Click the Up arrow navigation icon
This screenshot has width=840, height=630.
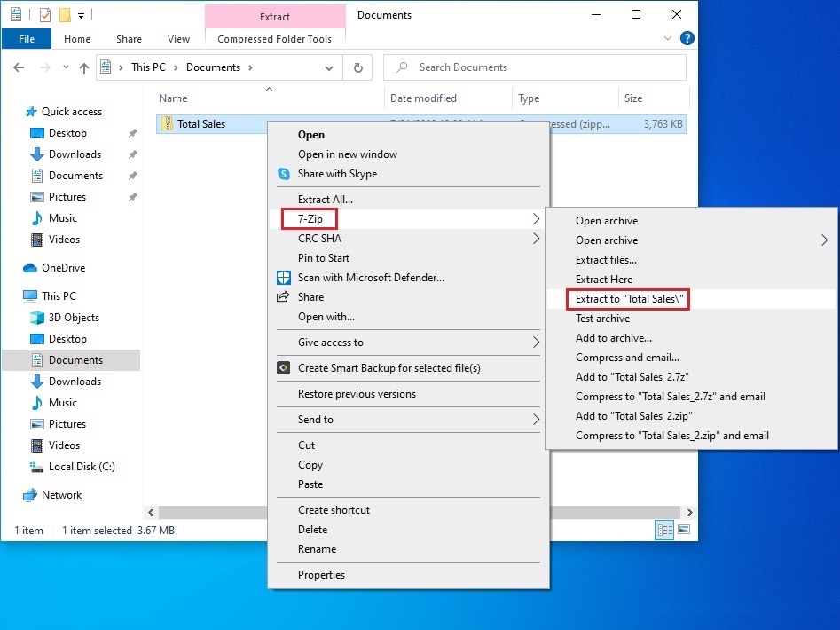click(84, 67)
